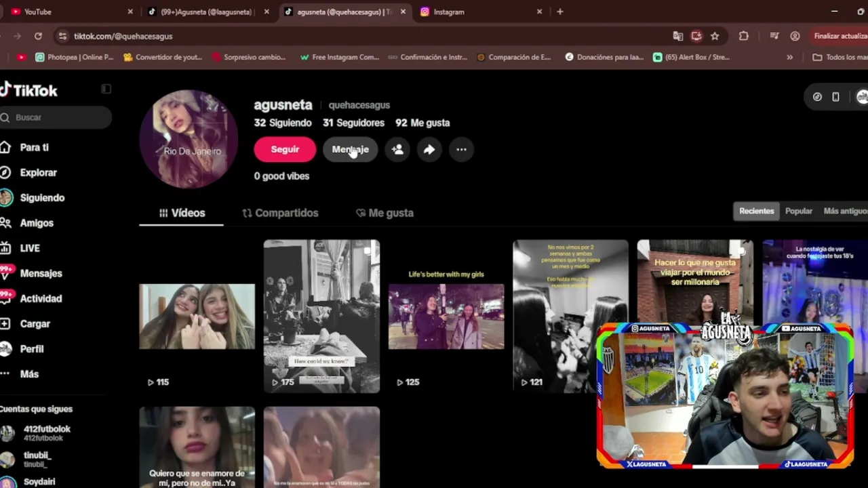The image size is (868, 488).
Task: View site information icon in address bar
Action: pyautogui.click(x=62, y=36)
